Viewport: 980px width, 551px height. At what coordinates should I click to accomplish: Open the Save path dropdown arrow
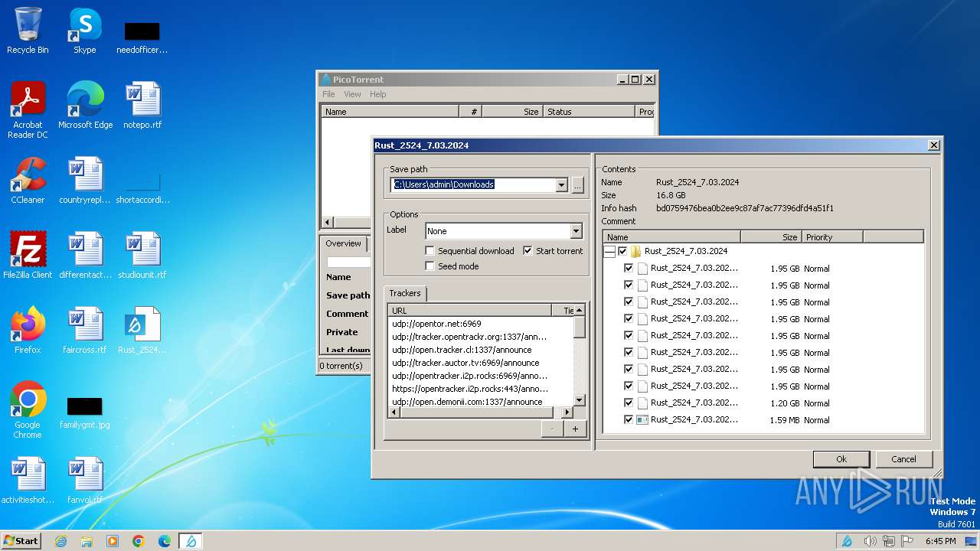pyautogui.click(x=561, y=184)
